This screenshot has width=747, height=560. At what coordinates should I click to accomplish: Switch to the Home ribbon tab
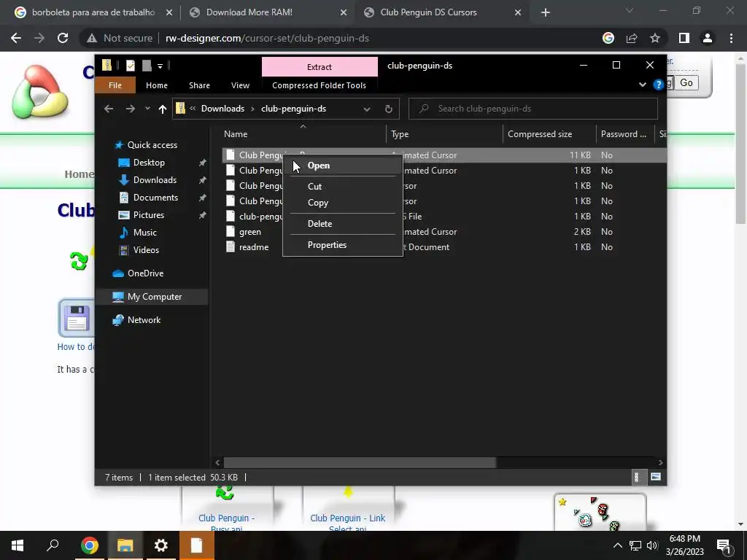coord(157,85)
